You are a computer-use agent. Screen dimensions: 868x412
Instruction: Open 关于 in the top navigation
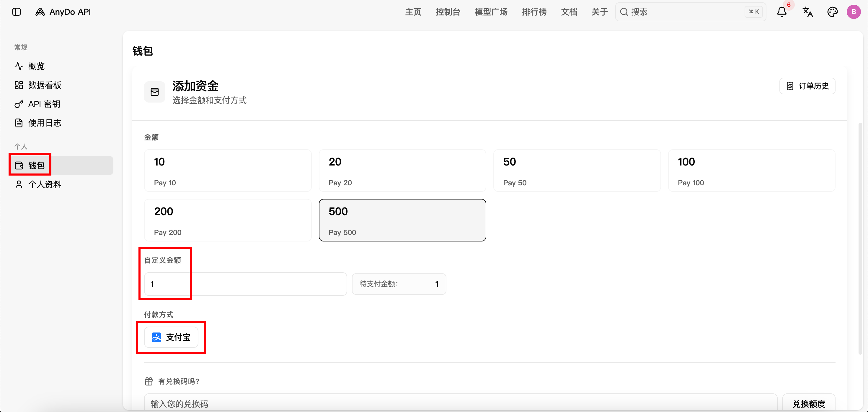600,12
